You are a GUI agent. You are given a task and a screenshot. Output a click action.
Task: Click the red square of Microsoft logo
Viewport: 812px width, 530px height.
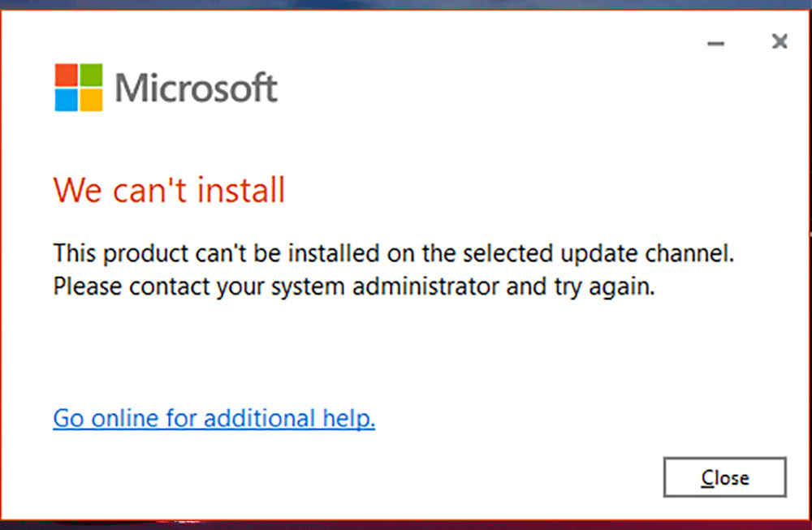[66, 75]
